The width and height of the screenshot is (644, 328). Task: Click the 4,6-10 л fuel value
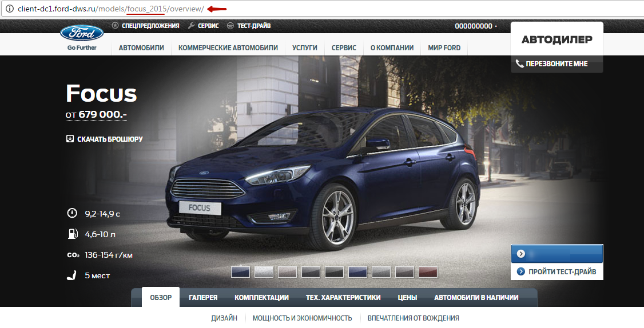[x=100, y=234]
